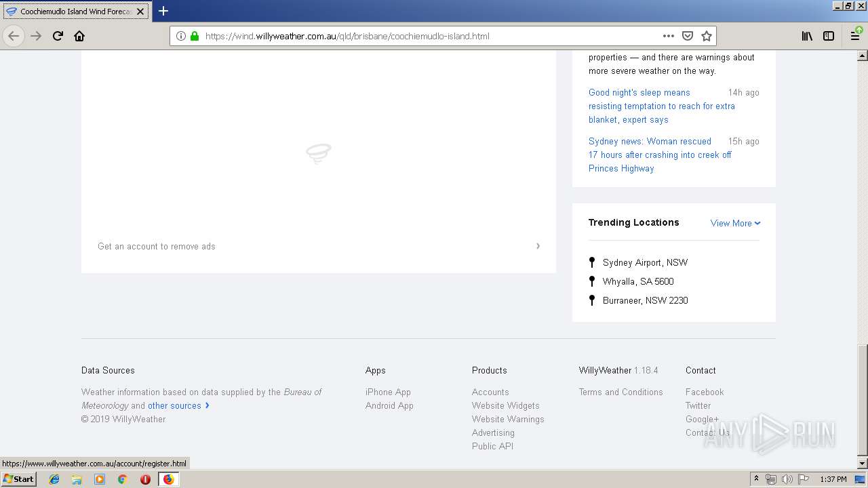Follow the arrow beside 'Get an account to remove ads'

pyautogui.click(x=538, y=246)
